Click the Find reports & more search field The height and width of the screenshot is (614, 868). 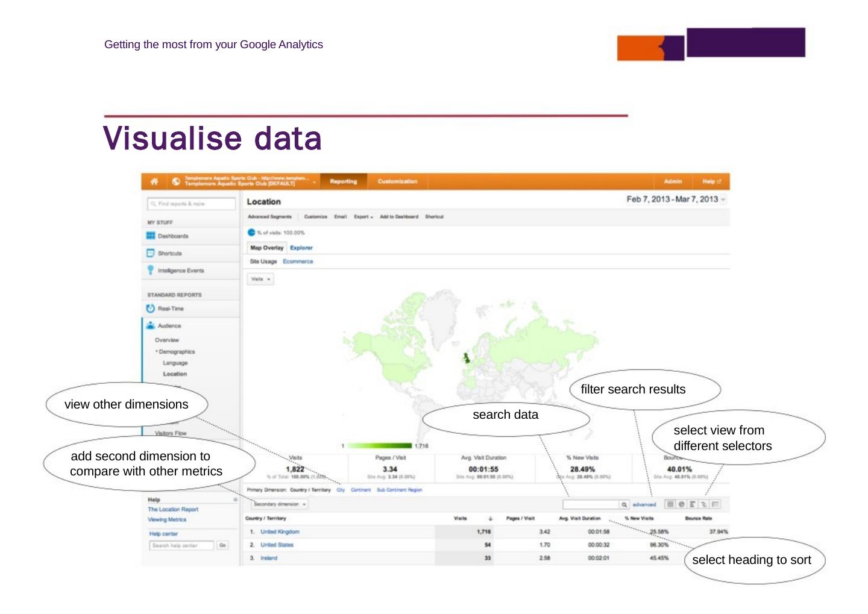(x=192, y=204)
